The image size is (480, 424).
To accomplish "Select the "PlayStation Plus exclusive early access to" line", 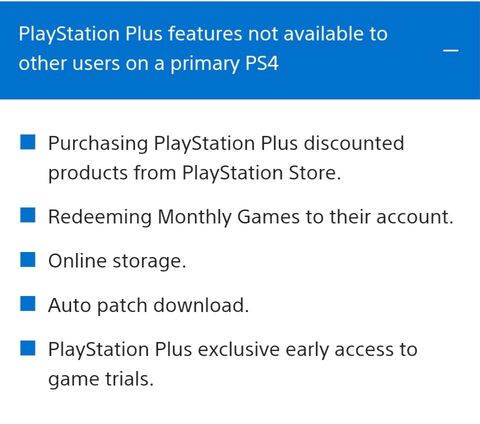I will coord(233,350).
